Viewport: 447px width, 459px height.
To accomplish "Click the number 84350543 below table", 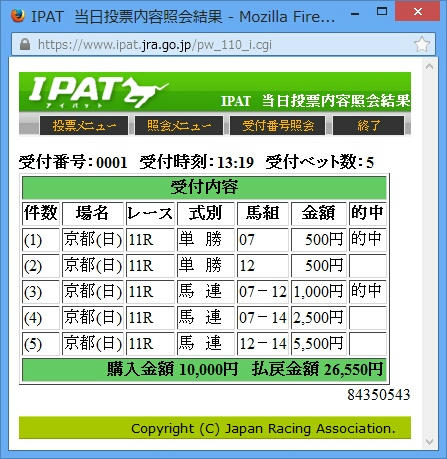I will point(379,395).
